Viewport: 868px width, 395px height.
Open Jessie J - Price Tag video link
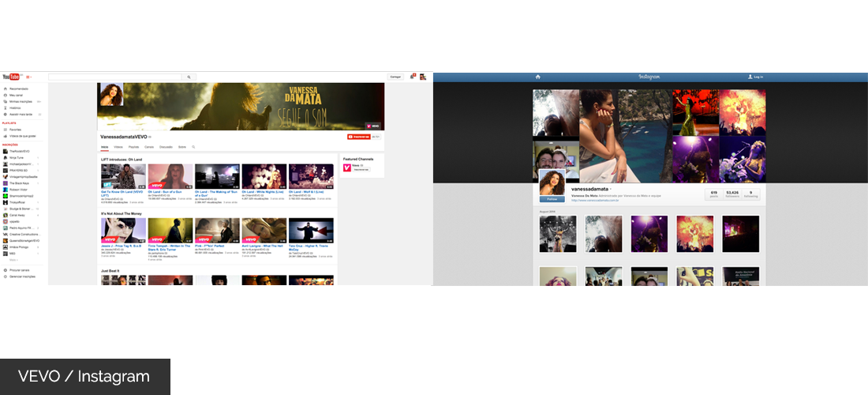pyautogui.click(x=123, y=246)
